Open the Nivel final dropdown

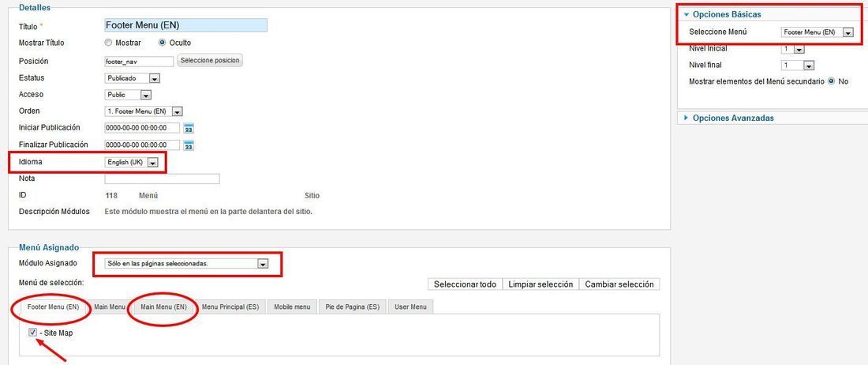(798, 66)
